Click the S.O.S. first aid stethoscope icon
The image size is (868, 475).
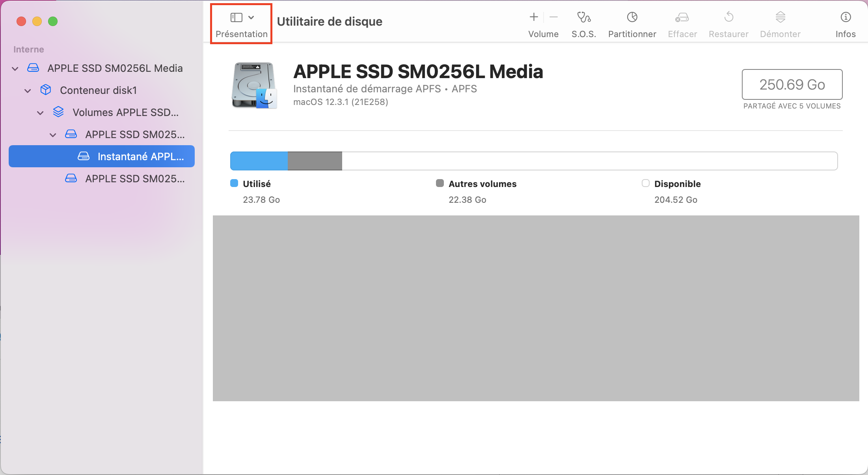583,17
